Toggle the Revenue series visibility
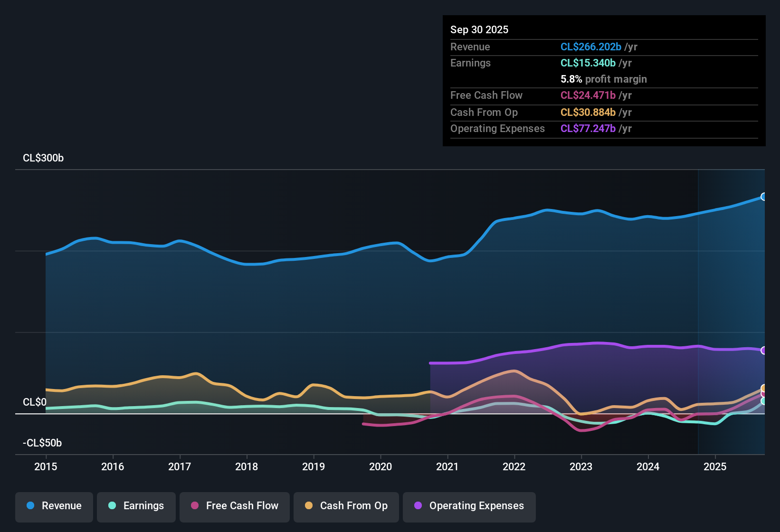 pyautogui.click(x=54, y=506)
